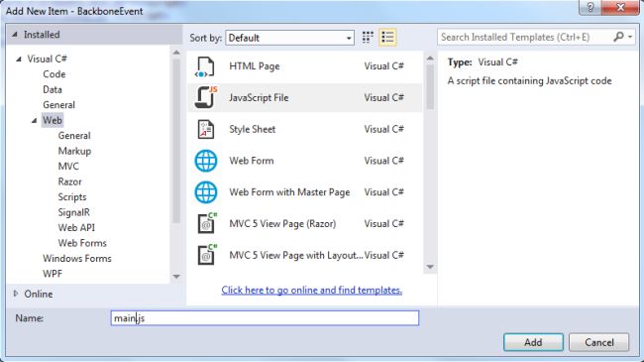The width and height of the screenshot is (644, 362).
Task: Select the Web API category
Action: 76,228
